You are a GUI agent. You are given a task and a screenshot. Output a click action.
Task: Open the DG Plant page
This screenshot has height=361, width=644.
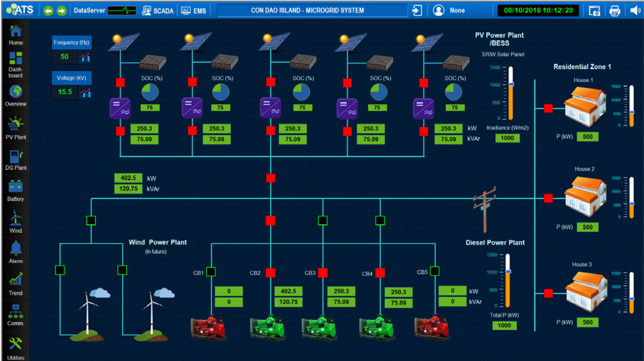[x=16, y=160]
